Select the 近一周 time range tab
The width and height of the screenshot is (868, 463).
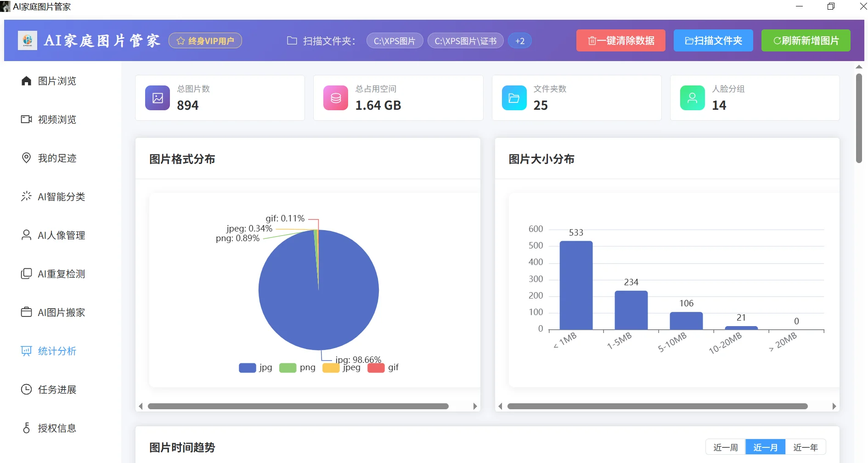[x=726, y=447]
